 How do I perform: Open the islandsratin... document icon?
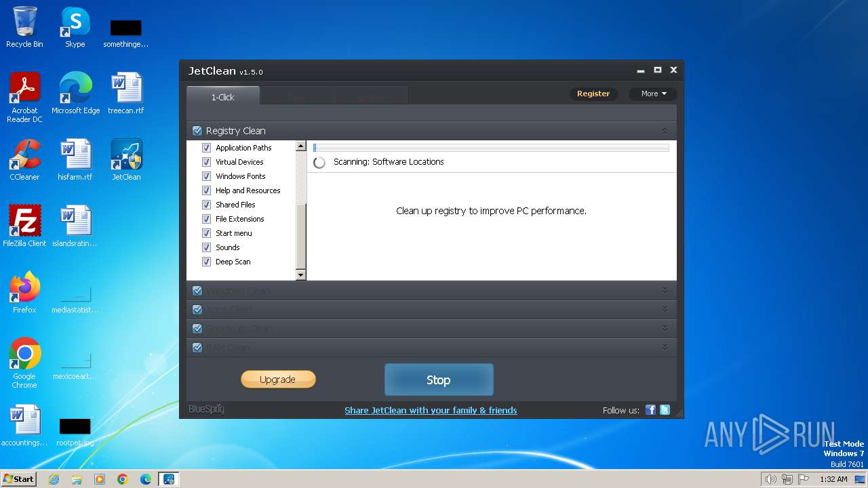(x=75, y=226)
